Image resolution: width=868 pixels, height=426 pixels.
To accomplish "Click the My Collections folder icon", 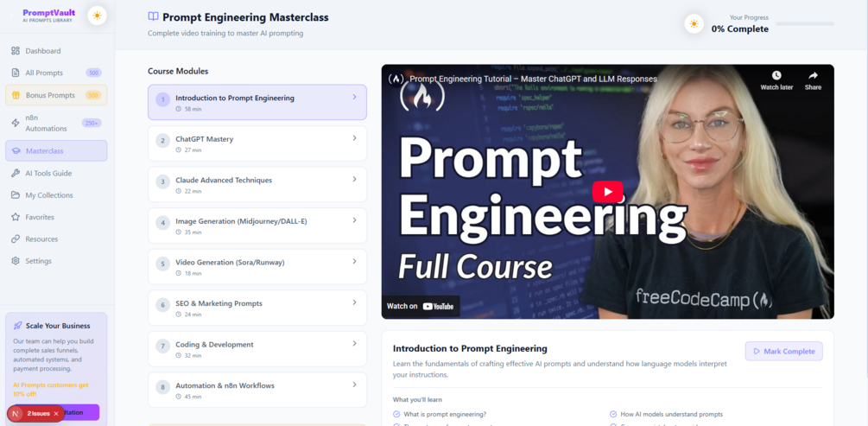I will [x=16, y=195].
